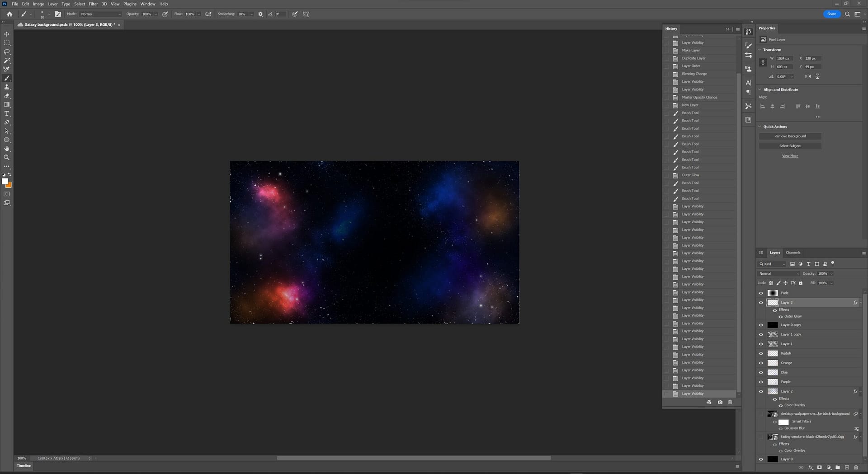Activate the Type tool
Viewport: 868px width, 474px height.
[7, 113]
